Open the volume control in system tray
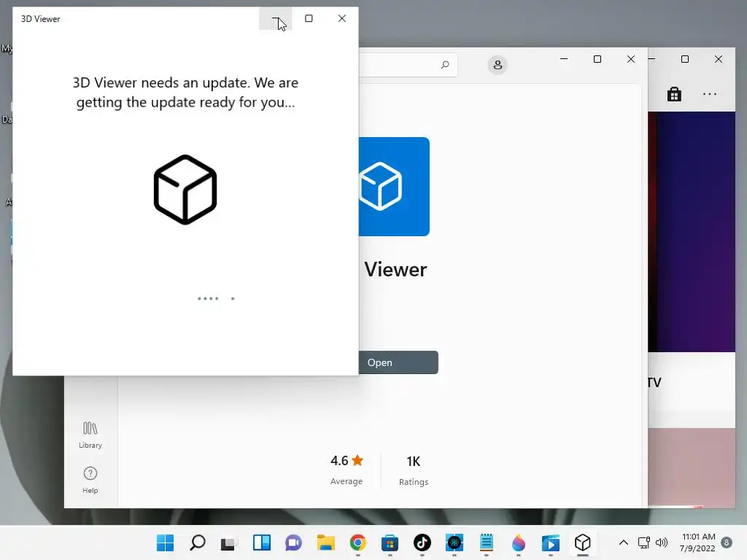This screenshot has width=747, height=560. (661, 542)
